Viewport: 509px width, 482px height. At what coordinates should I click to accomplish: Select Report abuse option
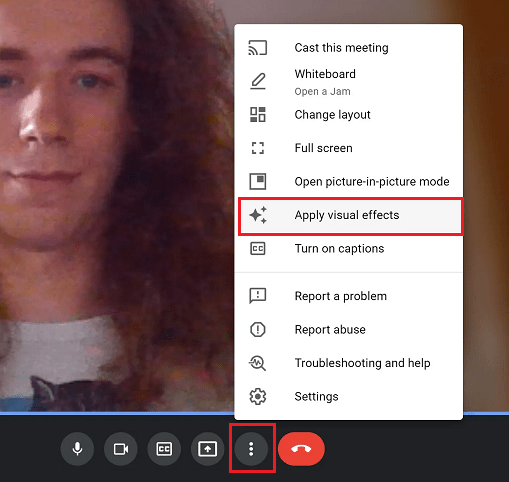349,330
